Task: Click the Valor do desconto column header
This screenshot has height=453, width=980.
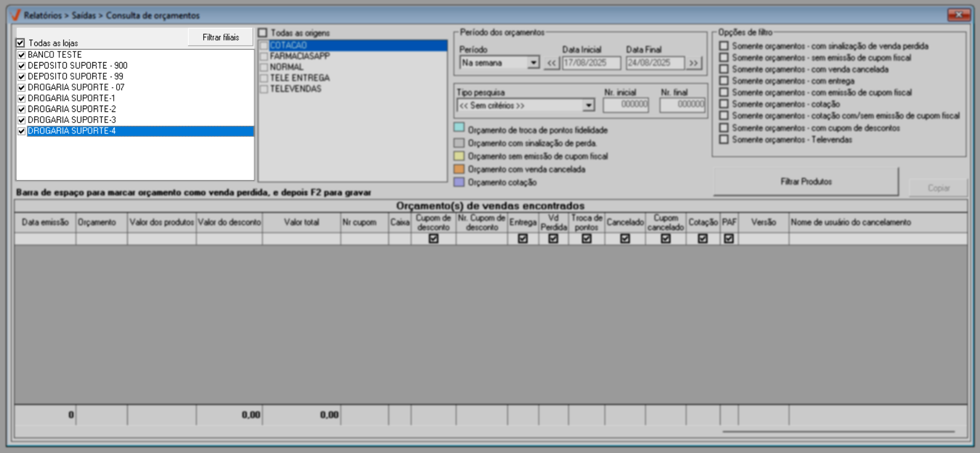Action: [x=229, y=223]
